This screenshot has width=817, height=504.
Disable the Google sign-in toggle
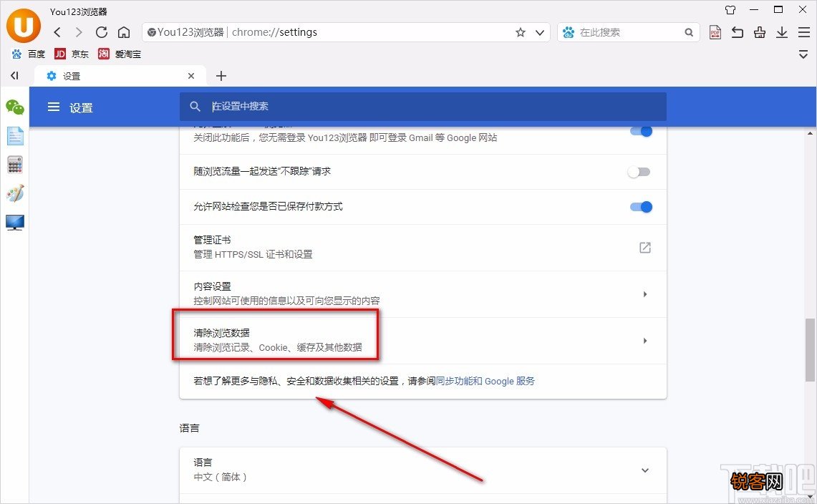pos(639,131)
